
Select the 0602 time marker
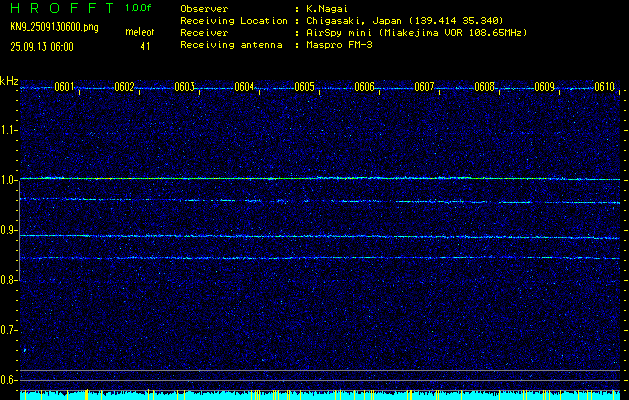pos(124,87)
